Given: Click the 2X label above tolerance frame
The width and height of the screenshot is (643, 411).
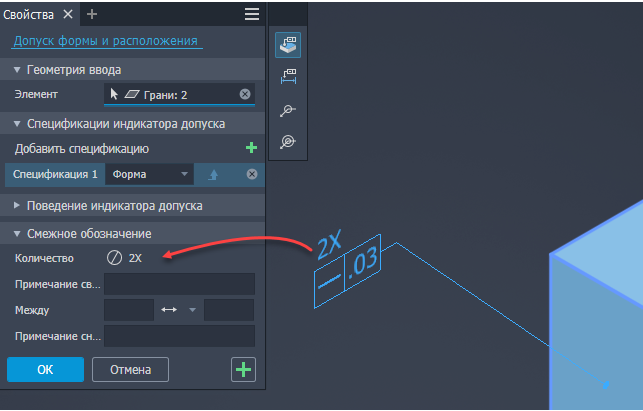Looking at the screenshot, I should click(x=329, y=245).
